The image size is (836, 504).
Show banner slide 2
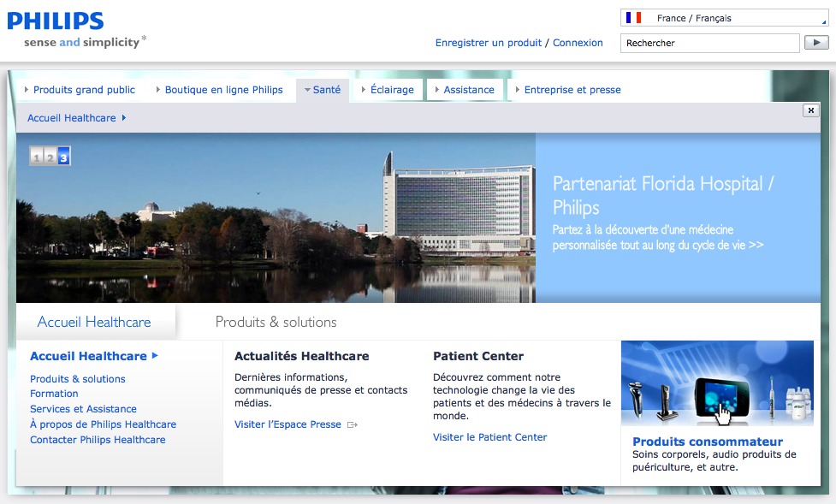tap(50, 157)
